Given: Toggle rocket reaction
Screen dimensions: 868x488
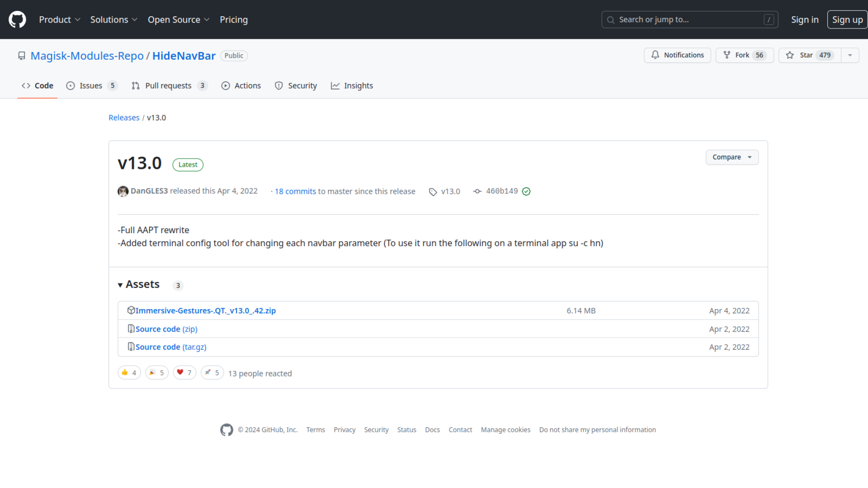Looking at the screenshot, I should 212,373.
